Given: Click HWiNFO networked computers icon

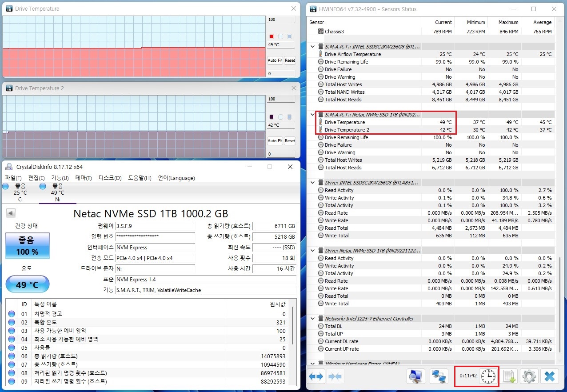Looking at the screenshot, I should pos(439,376).
